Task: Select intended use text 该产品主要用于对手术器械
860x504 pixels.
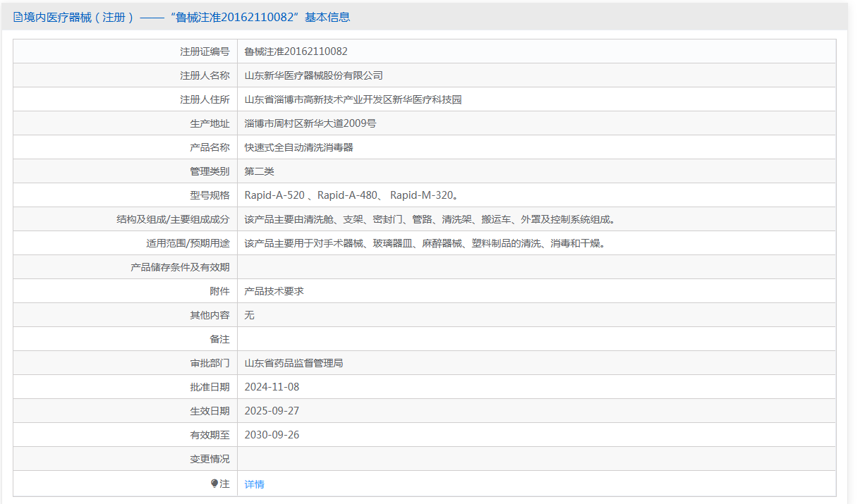Action: (426, 243)
